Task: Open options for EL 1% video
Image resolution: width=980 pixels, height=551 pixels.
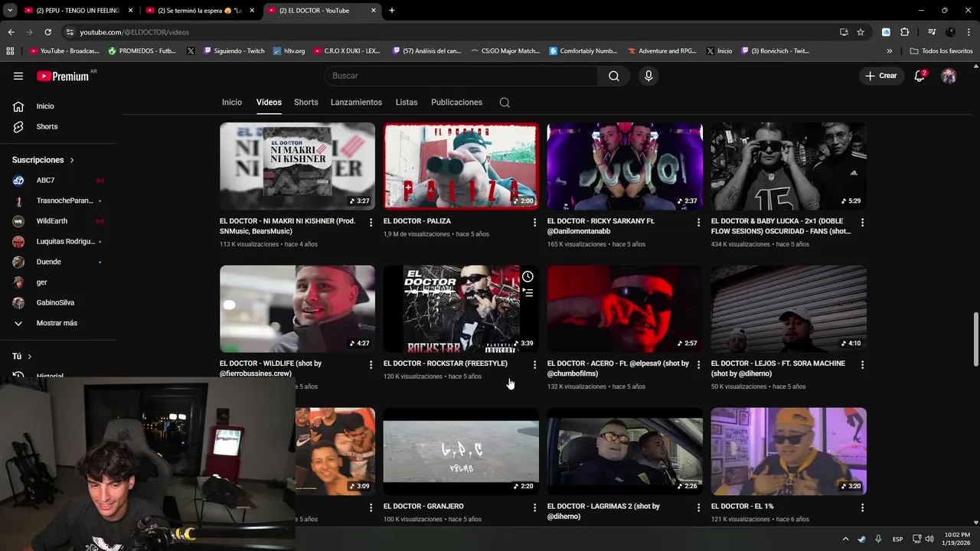Action: click(x=862, y=507)
